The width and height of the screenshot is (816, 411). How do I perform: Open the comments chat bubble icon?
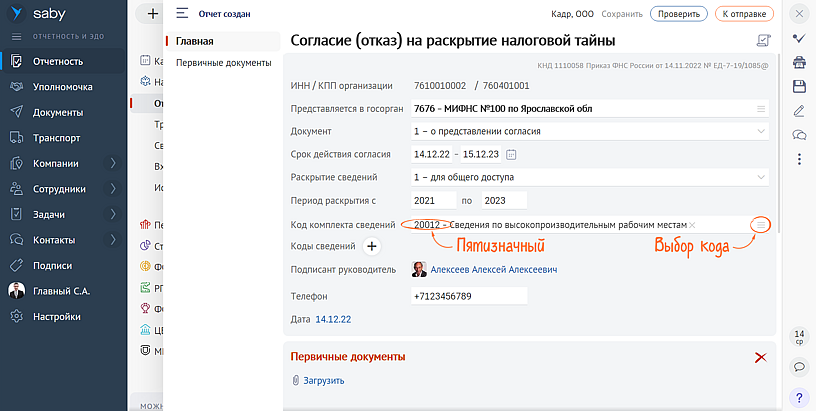[799, 135]
